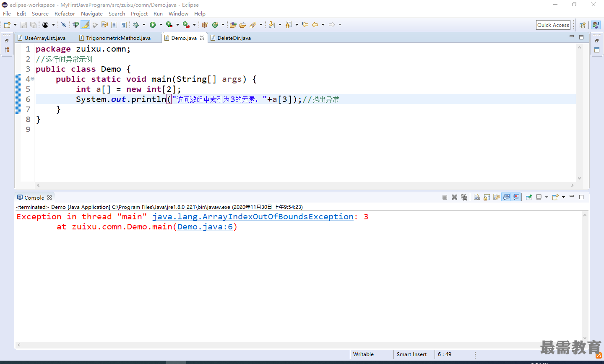The width and height of the screenshot is (604, 364).
Task: Open the ArrayIndexOutOfBoundsException link
Action: point(253,217)
